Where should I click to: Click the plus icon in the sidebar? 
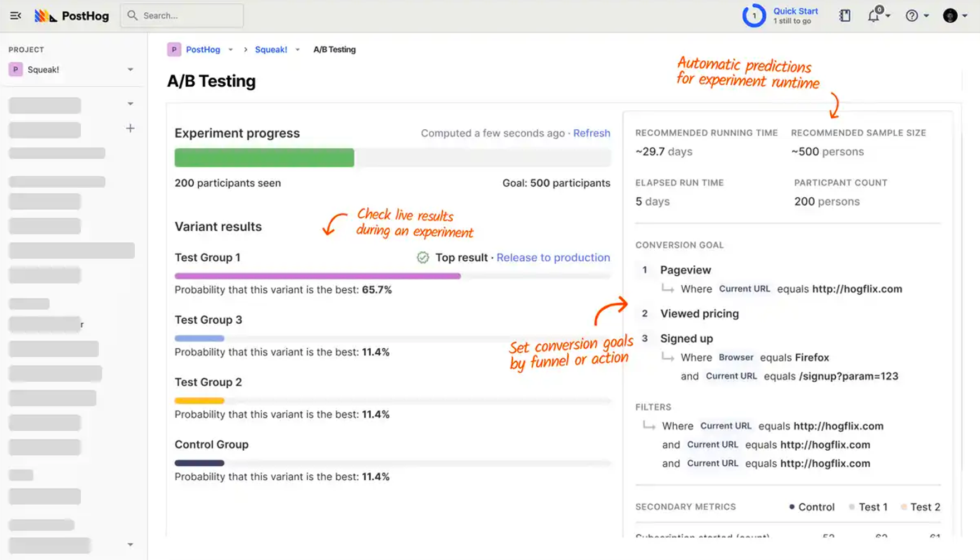[130, 129]
